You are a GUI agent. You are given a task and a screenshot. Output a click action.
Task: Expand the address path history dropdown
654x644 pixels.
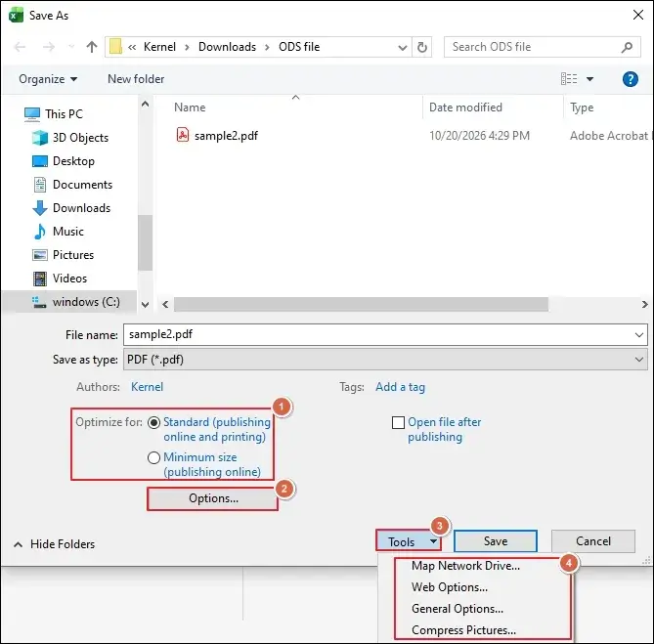point(402,48)
